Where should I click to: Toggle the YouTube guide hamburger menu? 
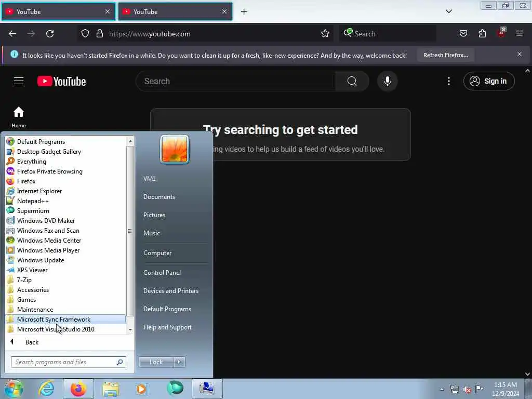point(19,81)
